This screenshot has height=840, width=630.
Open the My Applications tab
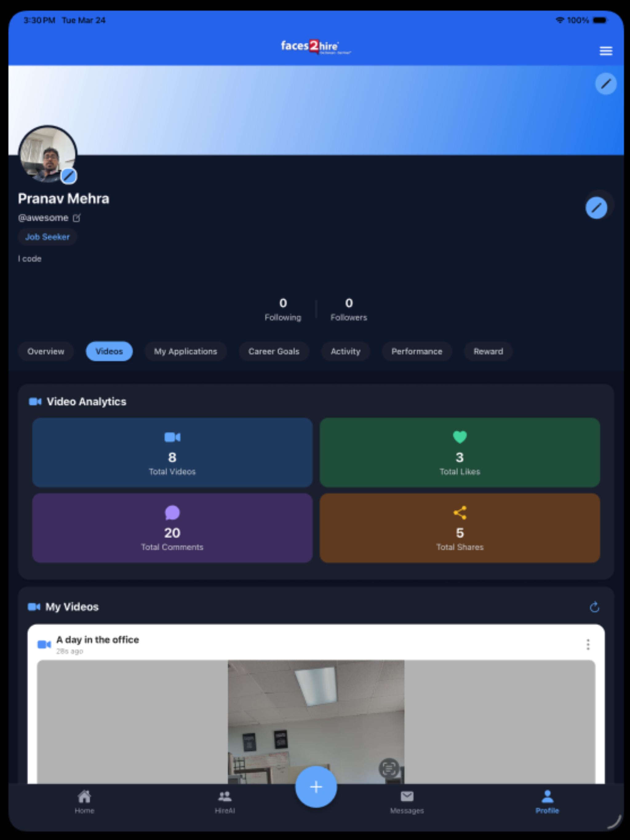tap(185, 351)
